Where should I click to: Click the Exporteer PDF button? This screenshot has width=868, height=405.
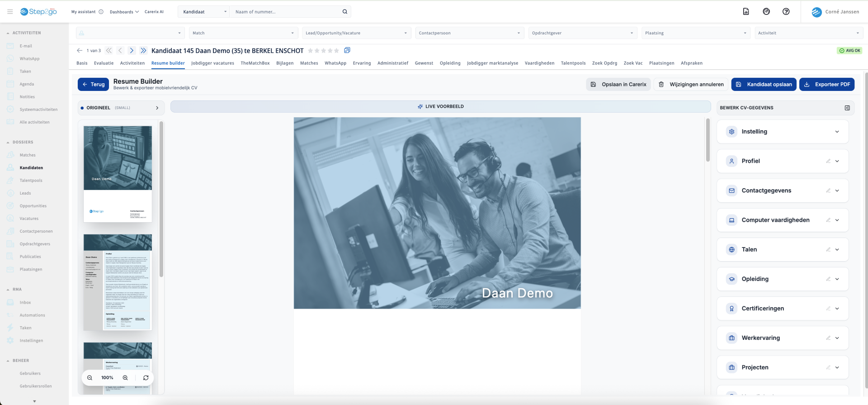coord(827,85)
